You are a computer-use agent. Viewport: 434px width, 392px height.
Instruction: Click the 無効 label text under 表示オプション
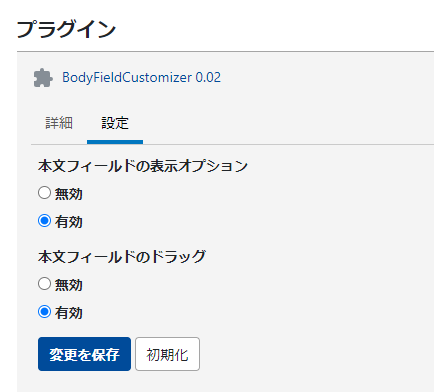tap(69, 194)
